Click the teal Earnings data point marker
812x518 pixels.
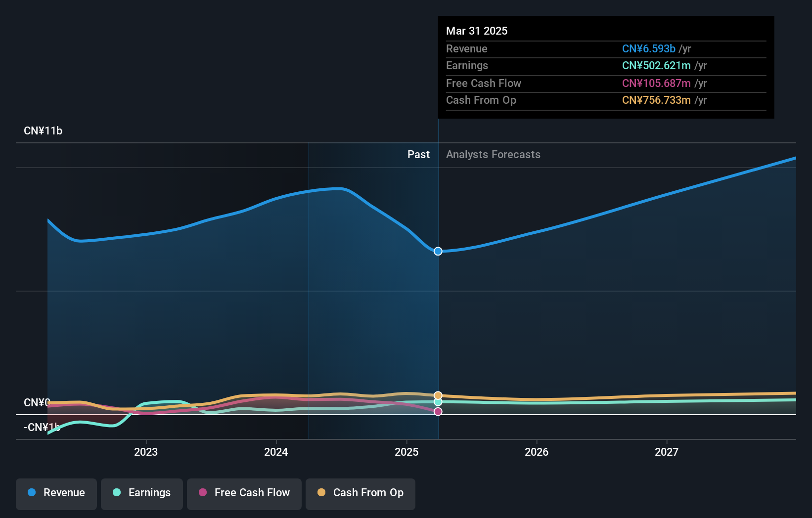click(x=438, y=402)
